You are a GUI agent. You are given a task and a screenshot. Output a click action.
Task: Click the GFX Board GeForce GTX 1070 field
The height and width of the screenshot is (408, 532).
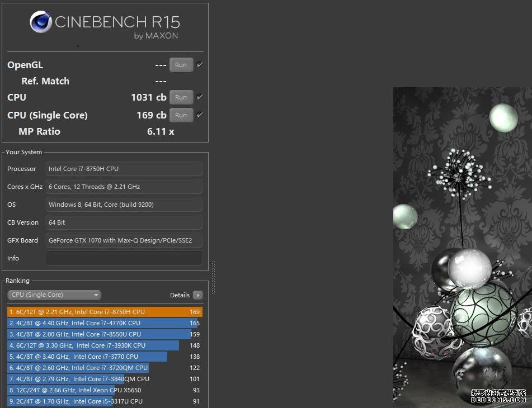tap(124, 240)
